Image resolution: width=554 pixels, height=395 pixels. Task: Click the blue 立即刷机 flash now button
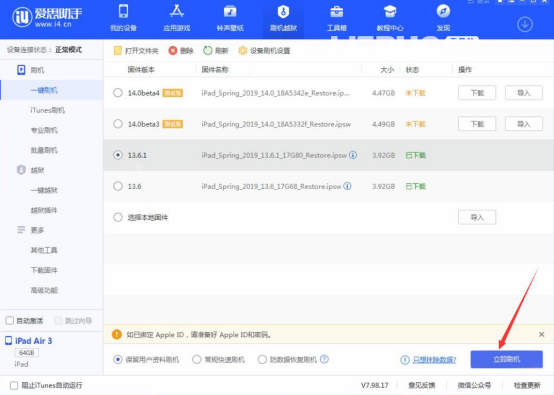tap(507, 359)
